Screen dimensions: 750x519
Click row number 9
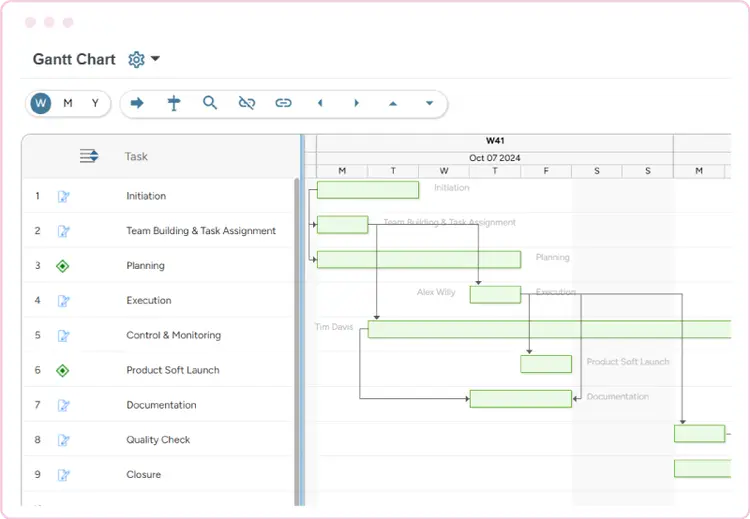[37, 475]
